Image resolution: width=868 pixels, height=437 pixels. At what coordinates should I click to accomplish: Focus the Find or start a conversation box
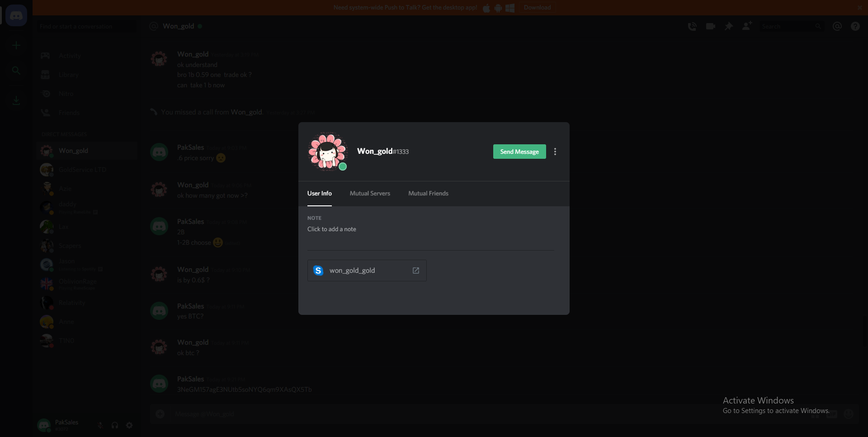(x=86, y=26)
